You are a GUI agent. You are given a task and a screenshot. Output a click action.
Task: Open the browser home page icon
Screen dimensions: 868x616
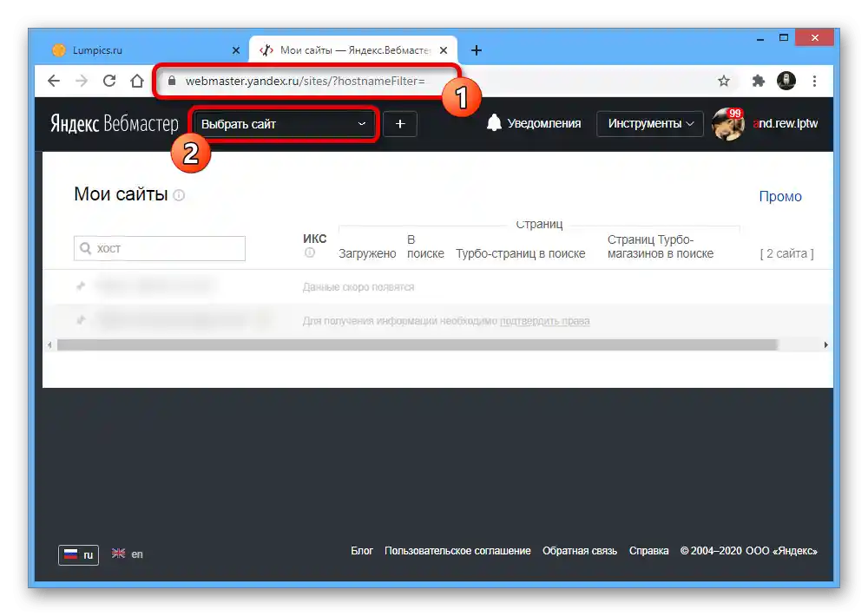pyautogui.click(x=137, y=81)
